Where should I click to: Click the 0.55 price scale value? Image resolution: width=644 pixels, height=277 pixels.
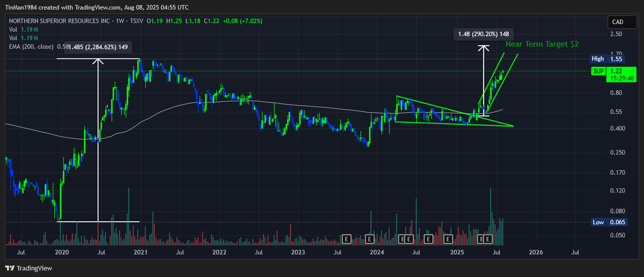pos(615,112)
